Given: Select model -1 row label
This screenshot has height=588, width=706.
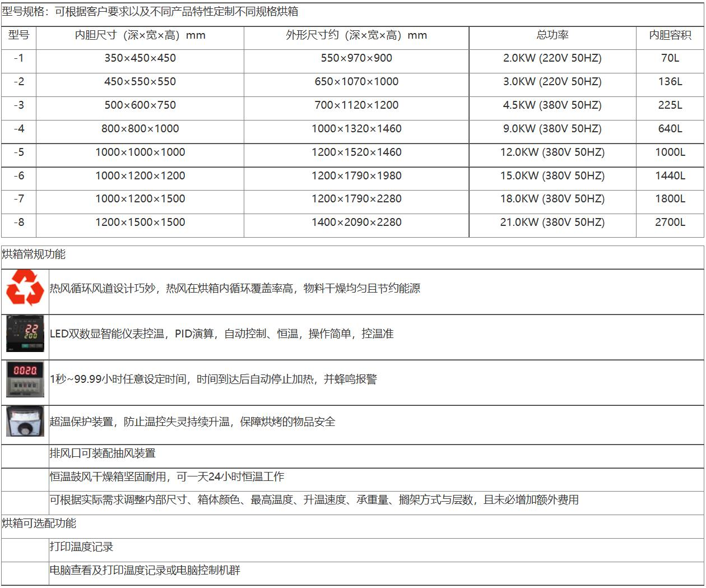Looking at the screenshot, I should tap(18, 58).
